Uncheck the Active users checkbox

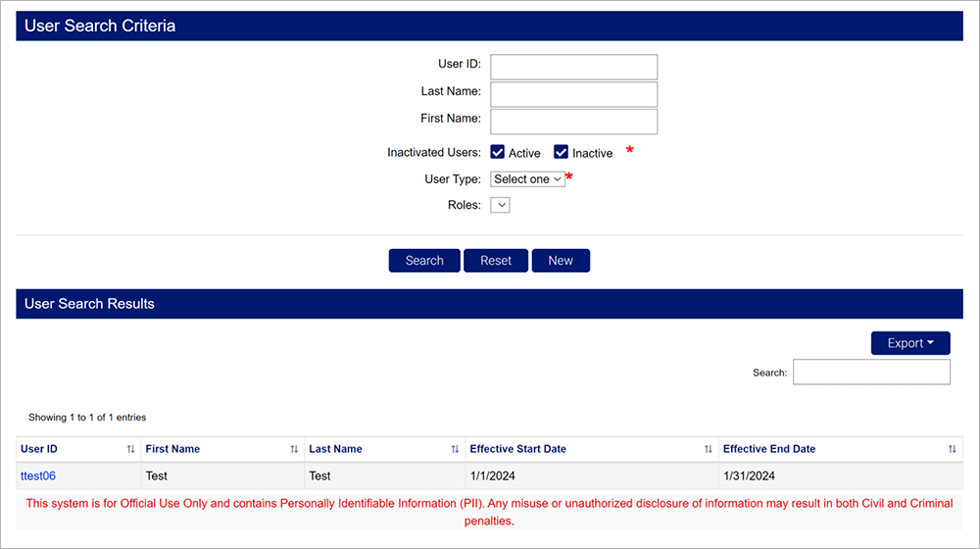pos(498,152)
